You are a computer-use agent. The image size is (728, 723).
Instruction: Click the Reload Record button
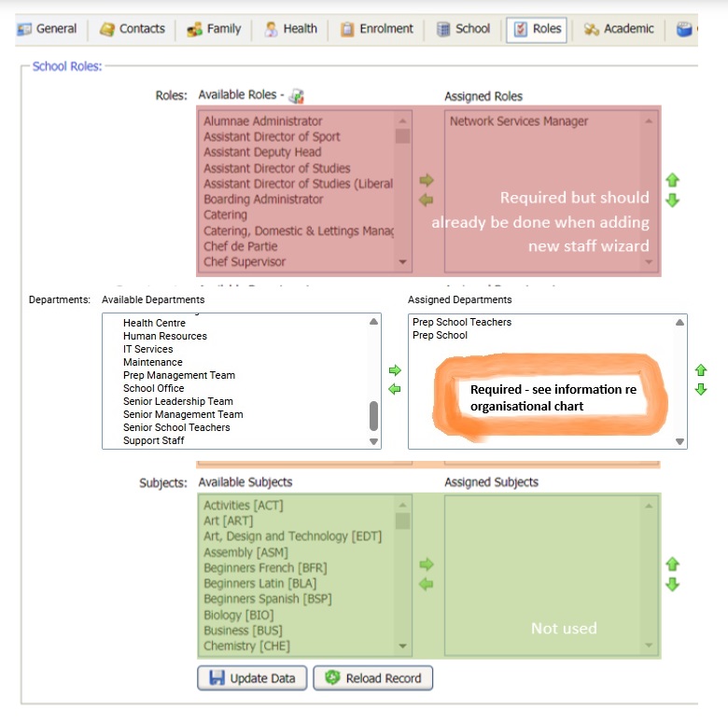point(372,678)
